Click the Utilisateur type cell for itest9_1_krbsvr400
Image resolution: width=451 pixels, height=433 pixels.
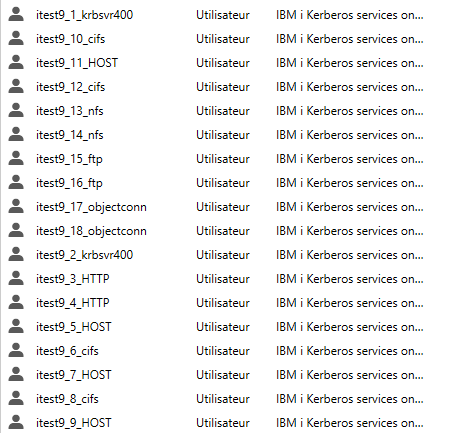click(223, 15)
